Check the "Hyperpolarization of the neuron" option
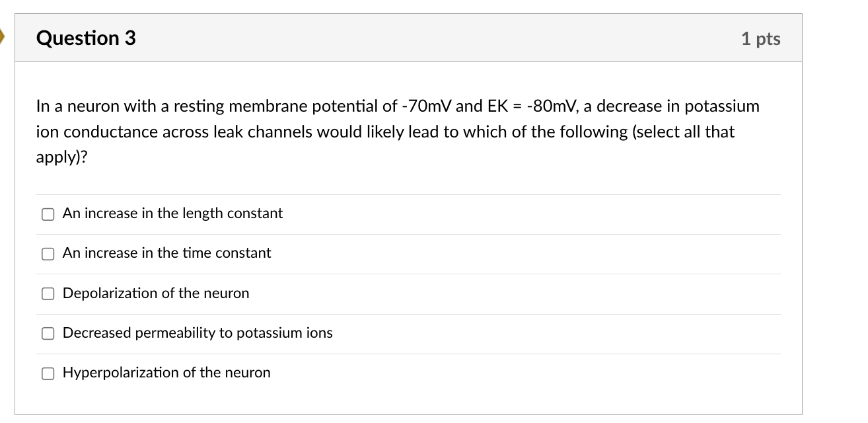This screenshot has width=868, height=423. tap(48, 373)
